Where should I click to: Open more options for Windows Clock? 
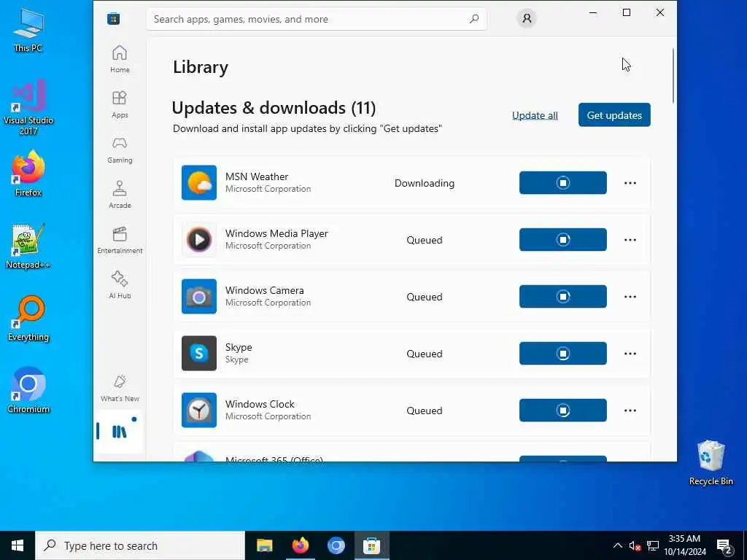click(x=630, y=411)
